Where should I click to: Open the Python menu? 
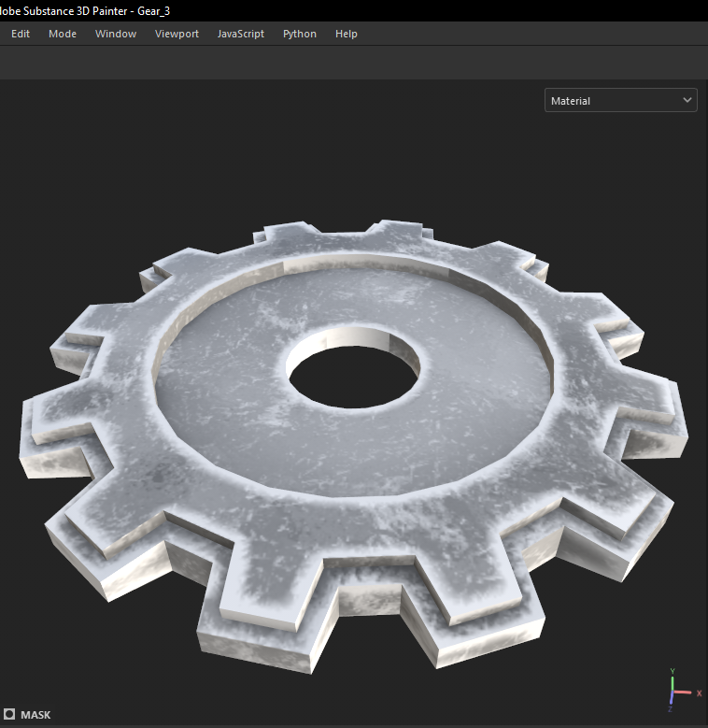(300, 34)
